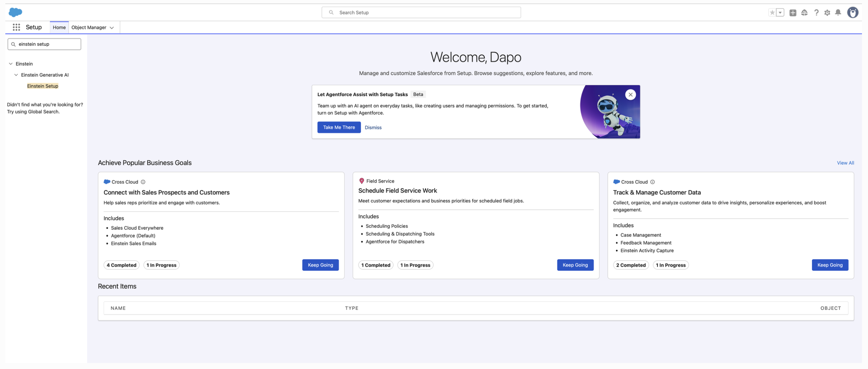Image resolution: width=868 pixels, height=369 pixels.
Task: Click the Beta badge in the banner
Action: [418, 94]
